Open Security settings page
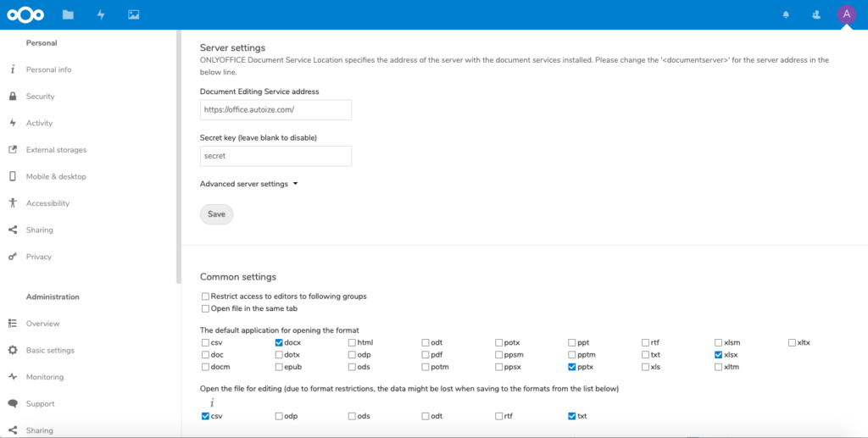 [x=41, y=97]
